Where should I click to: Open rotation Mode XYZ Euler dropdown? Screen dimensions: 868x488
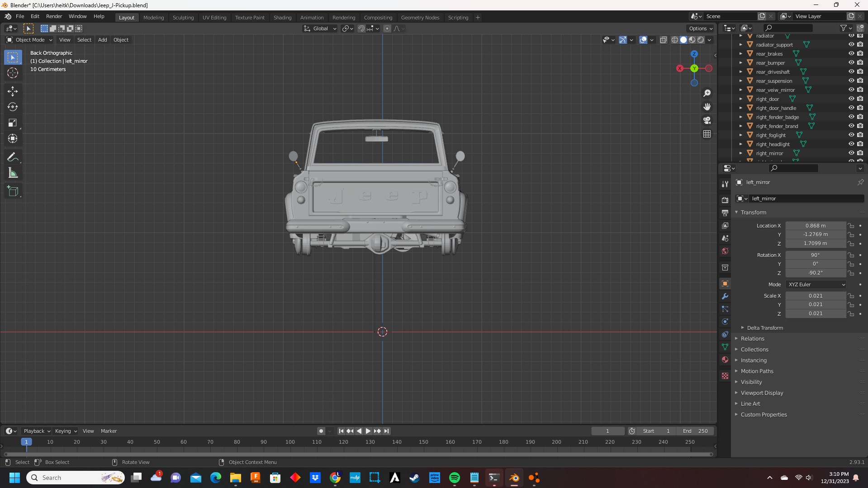[x=816, y=284]
